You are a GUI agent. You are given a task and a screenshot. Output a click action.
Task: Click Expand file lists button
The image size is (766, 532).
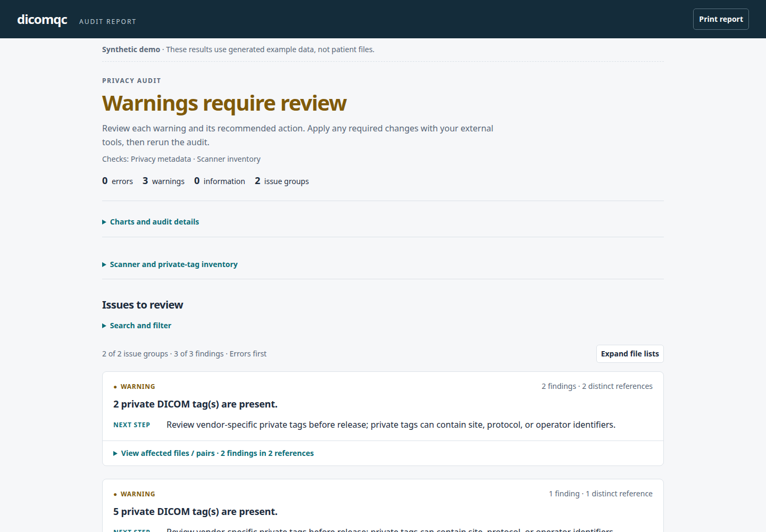[x=630, y=354]
